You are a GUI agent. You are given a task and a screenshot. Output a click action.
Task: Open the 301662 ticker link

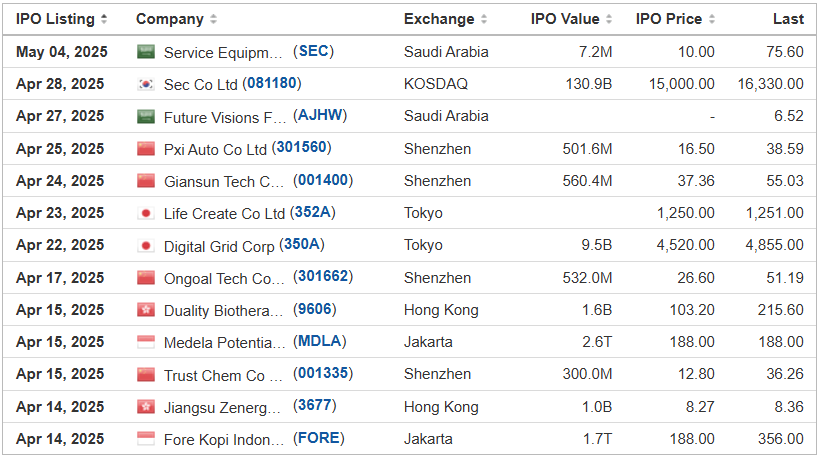click(x=323, y=276)
